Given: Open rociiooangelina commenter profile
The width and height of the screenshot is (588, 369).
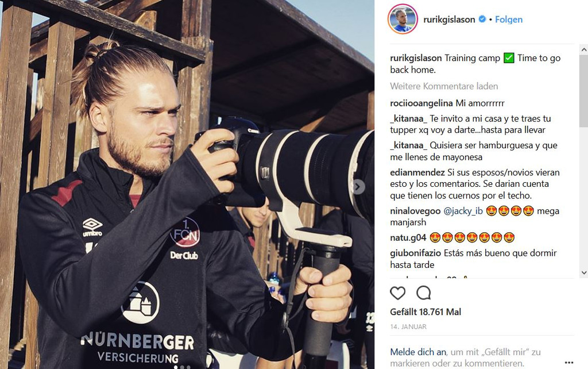Looking at the screenshot, I should click(421, 103).
